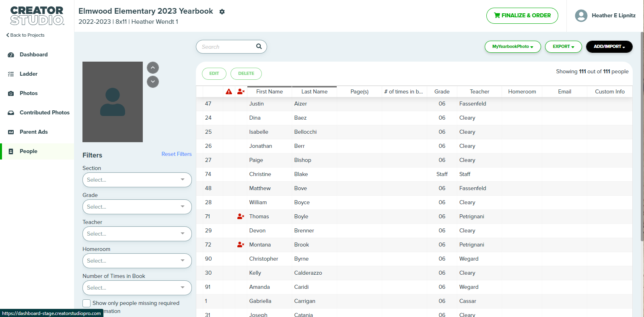Show previous person photo with up arrow
The width and height of the screenshot is (644, 317).
(153, 68)
